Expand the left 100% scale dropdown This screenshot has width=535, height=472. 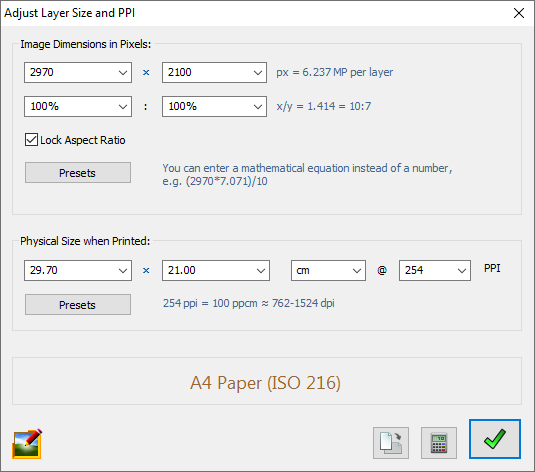(x=123, y=107)
